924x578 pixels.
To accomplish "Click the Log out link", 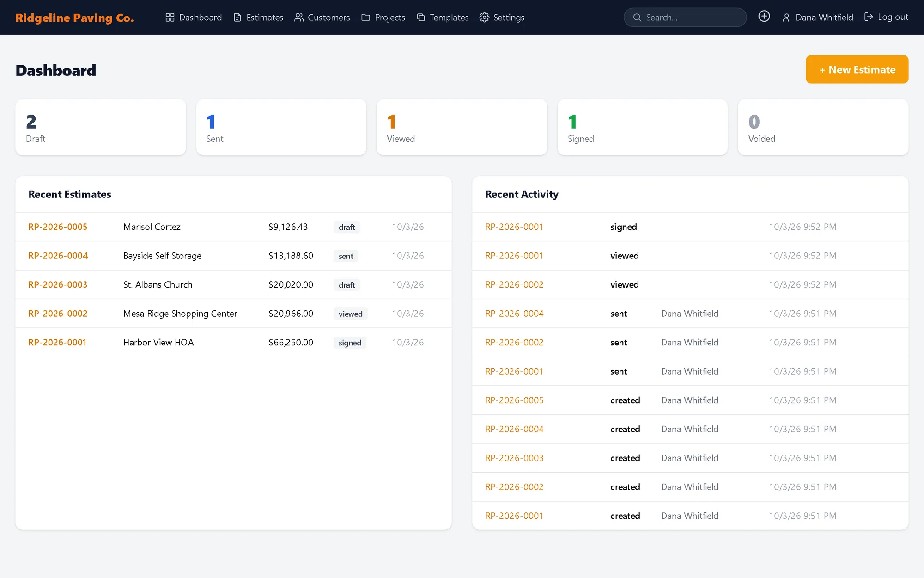I will (x=886, y=17).
